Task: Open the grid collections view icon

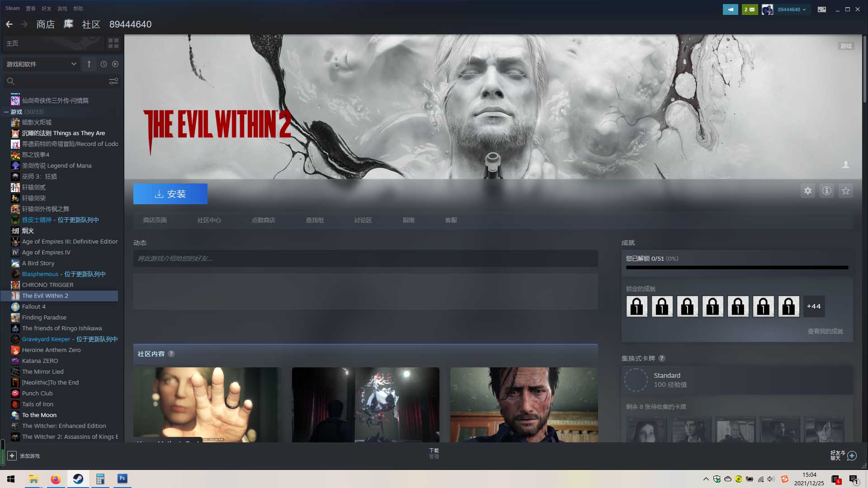Action: [113, 43]
